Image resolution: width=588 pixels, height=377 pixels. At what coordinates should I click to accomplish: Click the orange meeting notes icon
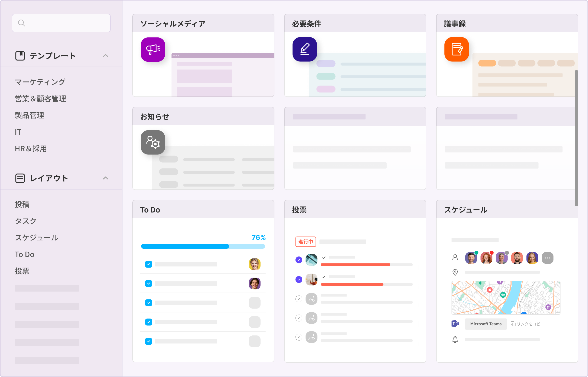pos(456,49)
